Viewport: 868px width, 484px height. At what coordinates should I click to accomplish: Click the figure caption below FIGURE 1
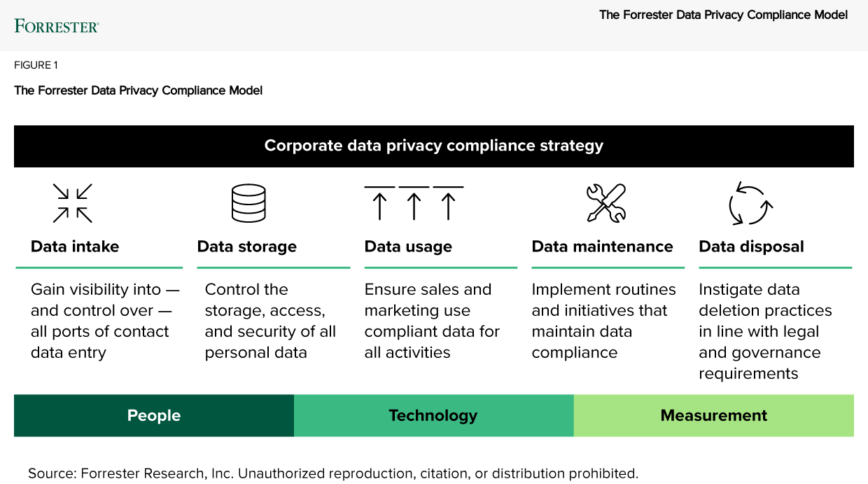[139, 90]
